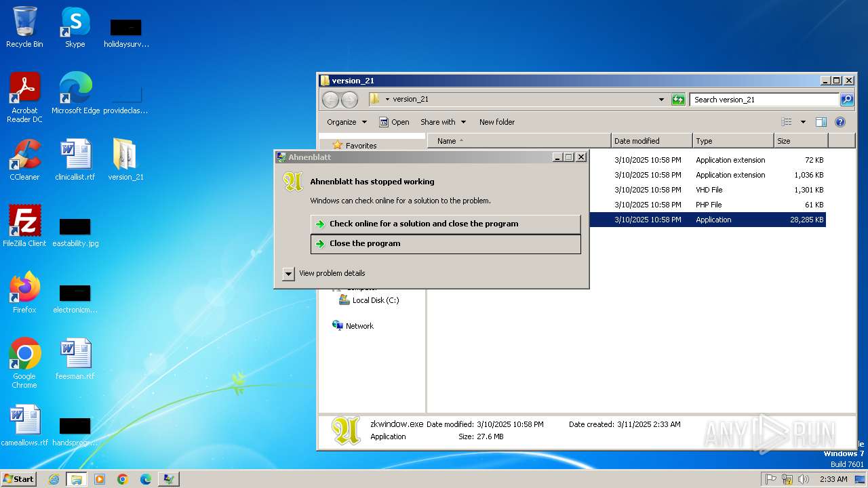Click New folder in toolbar

497,122
